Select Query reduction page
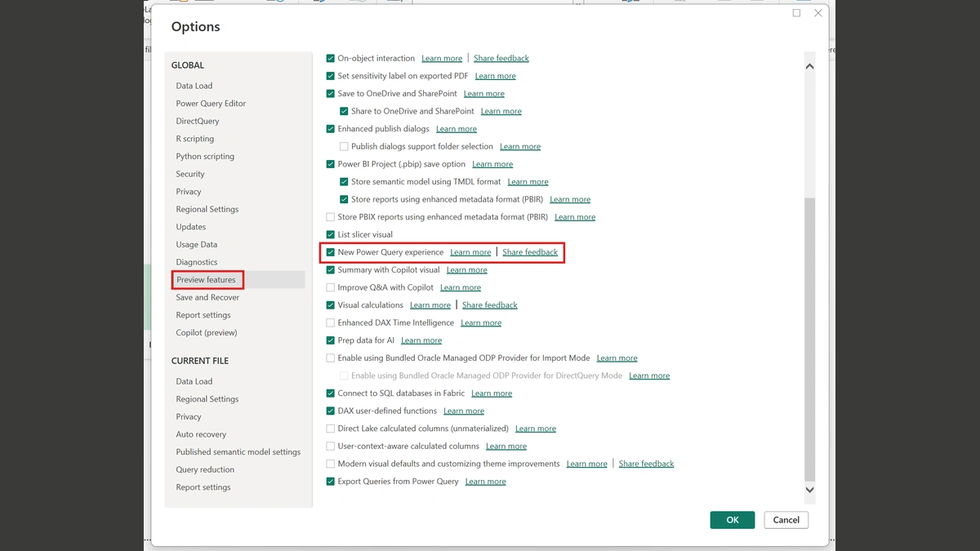980x551 pixels. [205, 470]
